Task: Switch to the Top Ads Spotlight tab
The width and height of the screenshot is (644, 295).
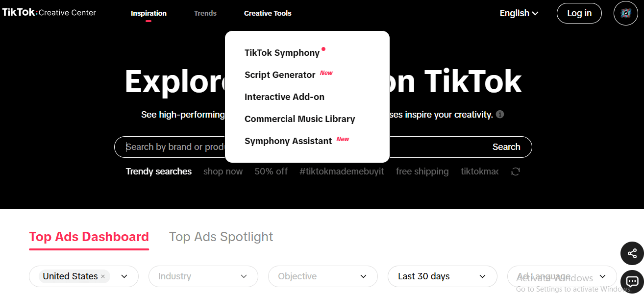Action: pyautogui.click(x=221, y=237)
